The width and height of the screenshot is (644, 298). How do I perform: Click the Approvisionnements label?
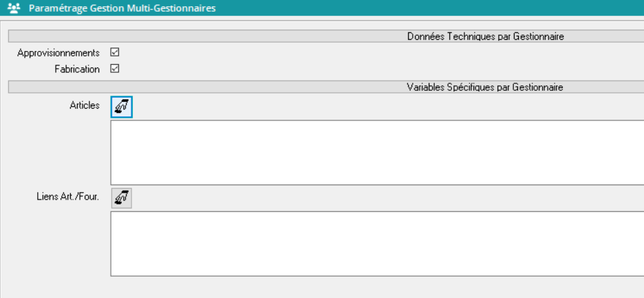[x=58, y=53]
